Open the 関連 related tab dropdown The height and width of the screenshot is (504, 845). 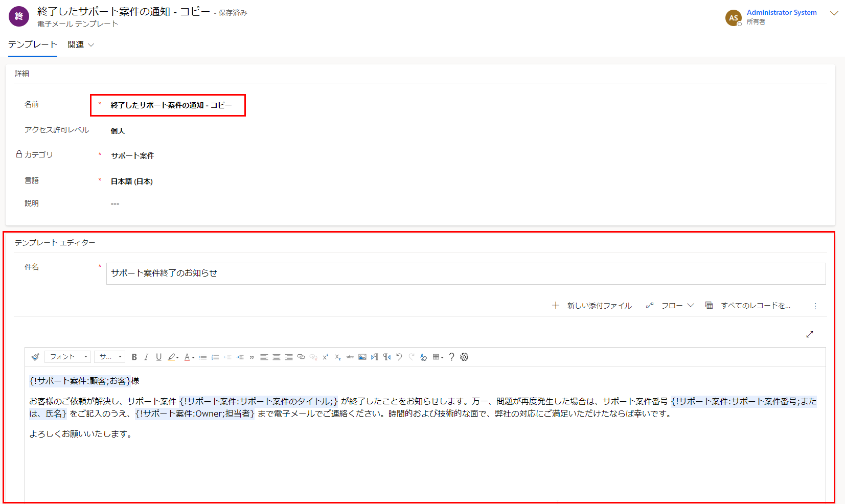(x=81, y=44)
